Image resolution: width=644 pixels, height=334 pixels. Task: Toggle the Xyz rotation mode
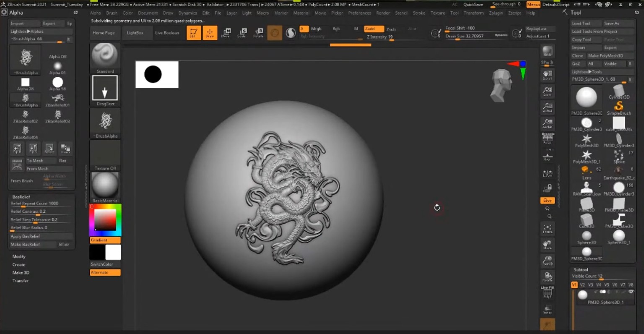tap(548, 201)
